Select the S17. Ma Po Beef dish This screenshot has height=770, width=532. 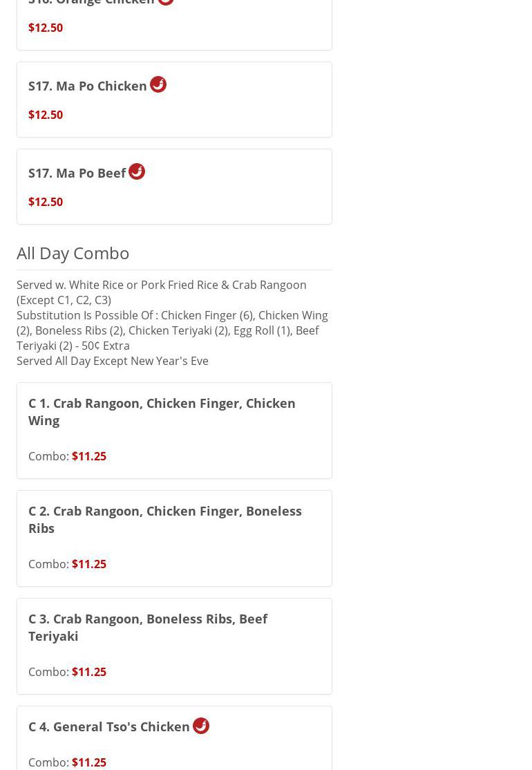click(77, 173)
